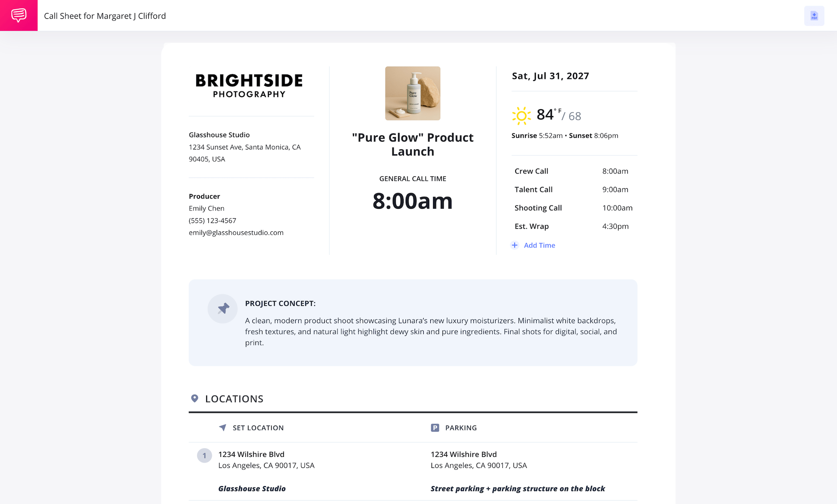The width and height of the screenshot is (837, 504).
Task: Select the Shooting Call 10:00am time
Action: 617,208
